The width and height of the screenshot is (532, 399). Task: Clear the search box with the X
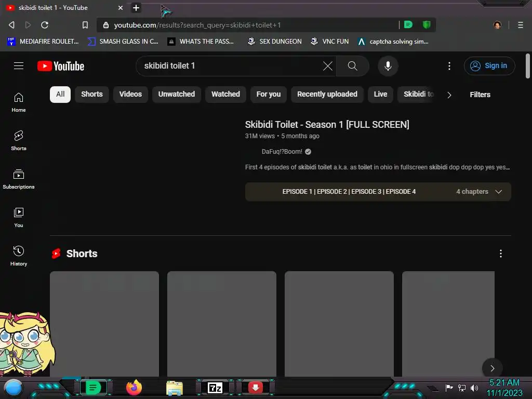328,66
